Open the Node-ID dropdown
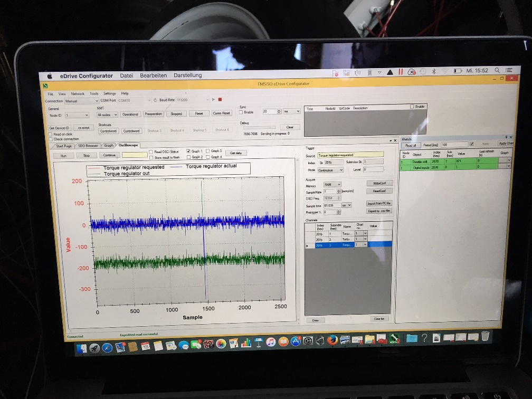532x399 pixels. click(77, 115)
